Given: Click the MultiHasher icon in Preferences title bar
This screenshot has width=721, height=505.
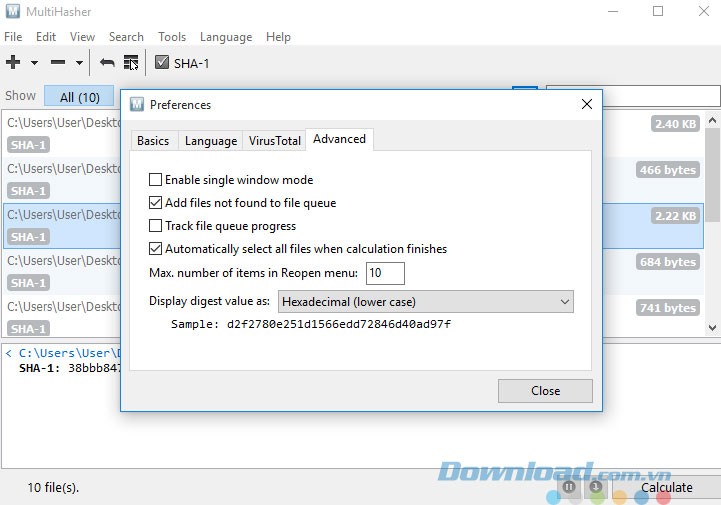Looking at the screenshot, I should [137, 105].
